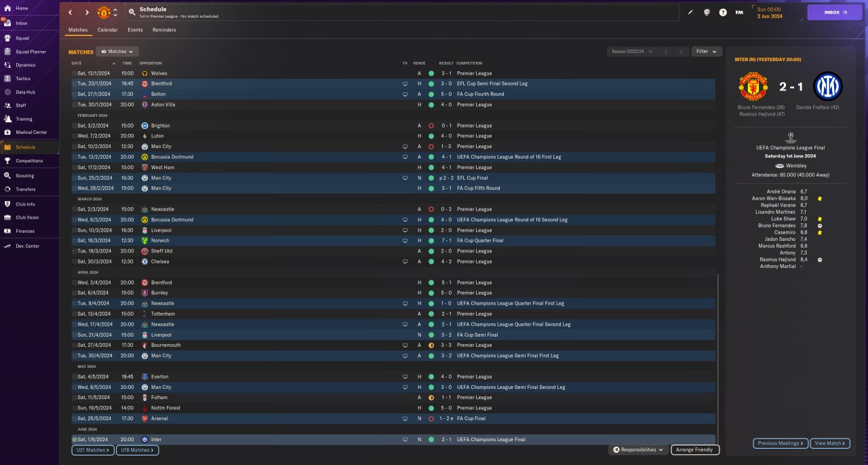Select the round marker for Tue, 30/1/2024 row
This screenshot has width=868, height=465.
(75, 105)
